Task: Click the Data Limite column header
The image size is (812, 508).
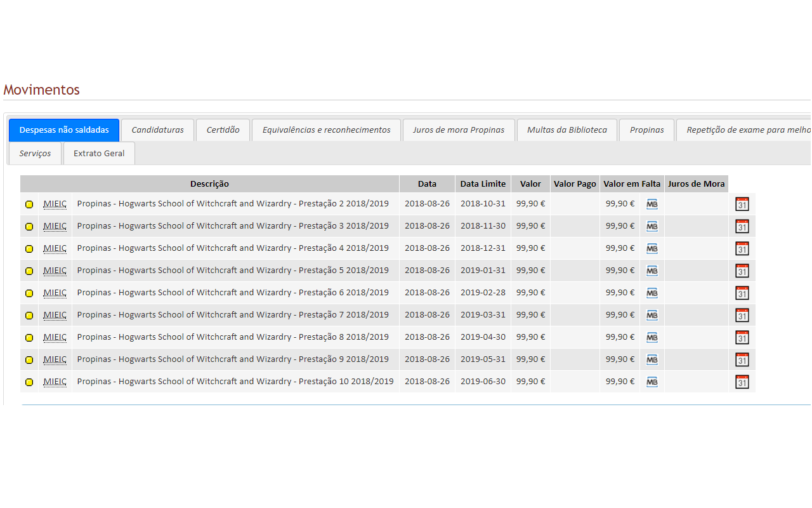Action: (483, 184)
